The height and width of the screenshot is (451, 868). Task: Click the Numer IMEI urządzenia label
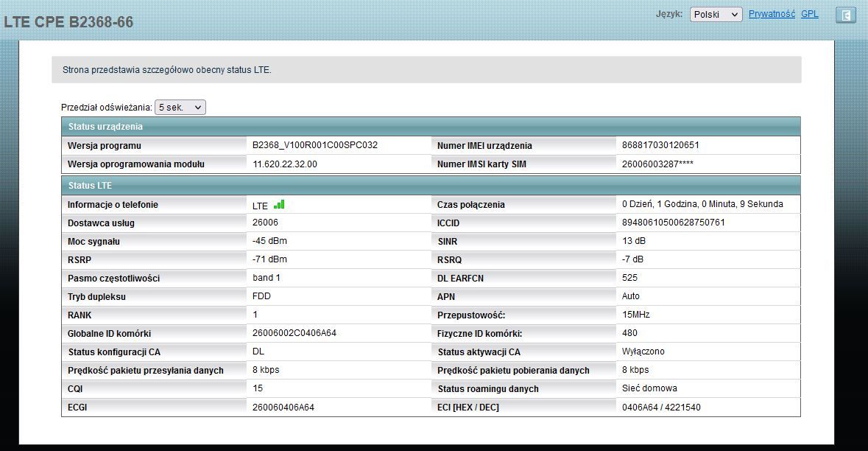pos(484,146)
